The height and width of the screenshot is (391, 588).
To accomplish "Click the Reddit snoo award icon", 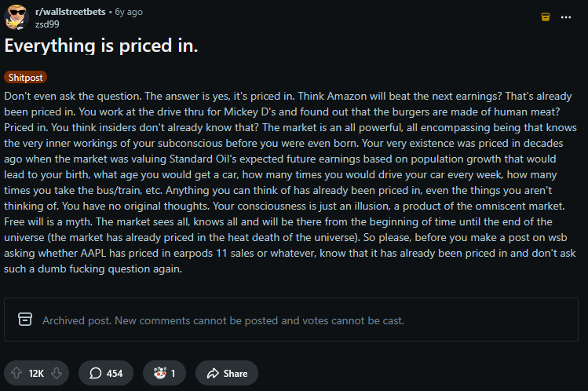I will 159,374.
